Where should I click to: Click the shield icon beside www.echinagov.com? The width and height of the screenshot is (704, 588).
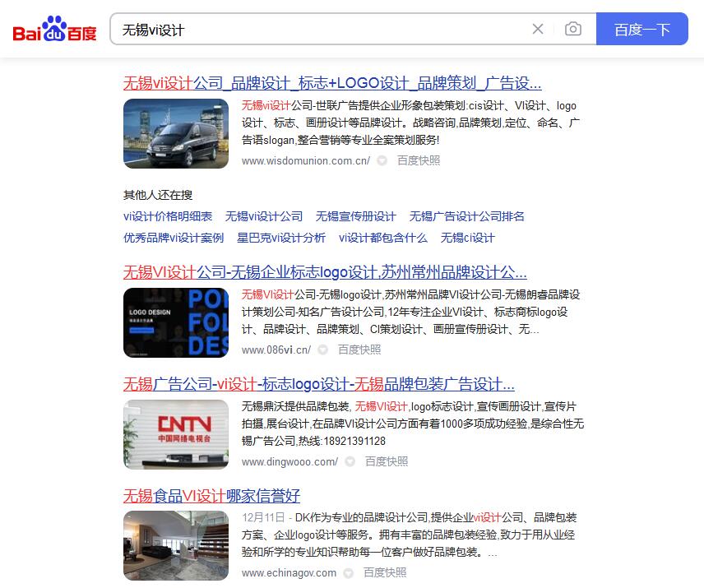pos(349,572)
